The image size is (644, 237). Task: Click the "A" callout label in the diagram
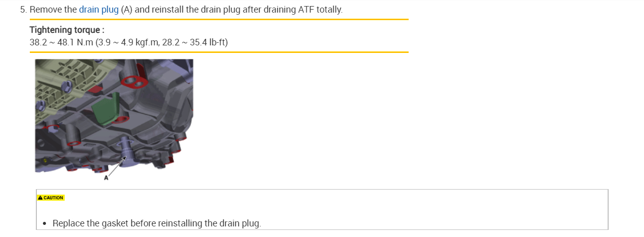tap(106, 177)
